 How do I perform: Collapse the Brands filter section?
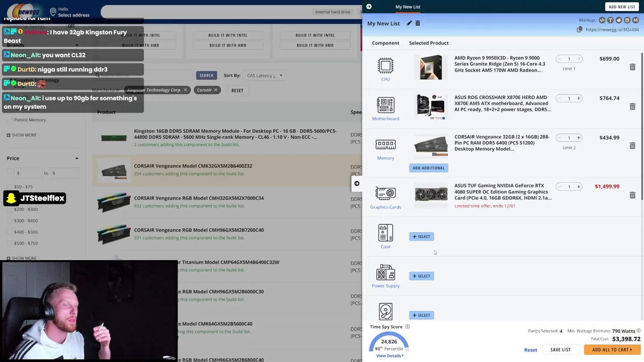pos(76,45)
